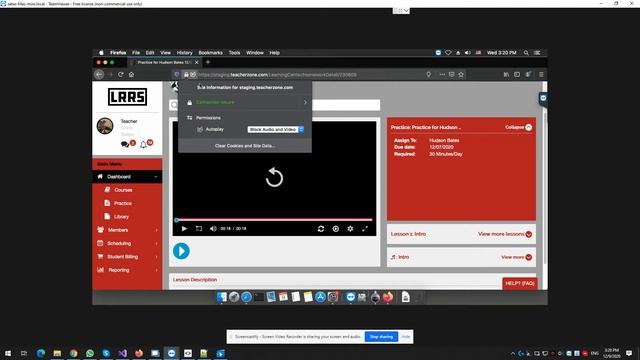640x360 pixels.
Task: Collapse the Practice details panel
Action: click(x=518, y=127)
